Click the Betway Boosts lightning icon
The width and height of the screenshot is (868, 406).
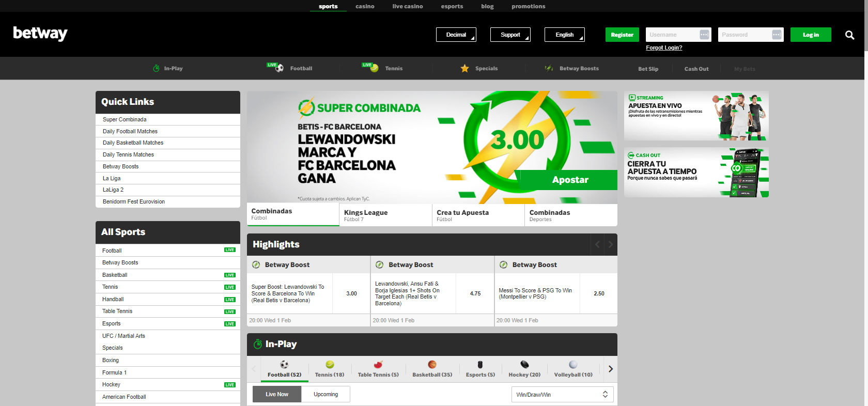pos(549,68)
